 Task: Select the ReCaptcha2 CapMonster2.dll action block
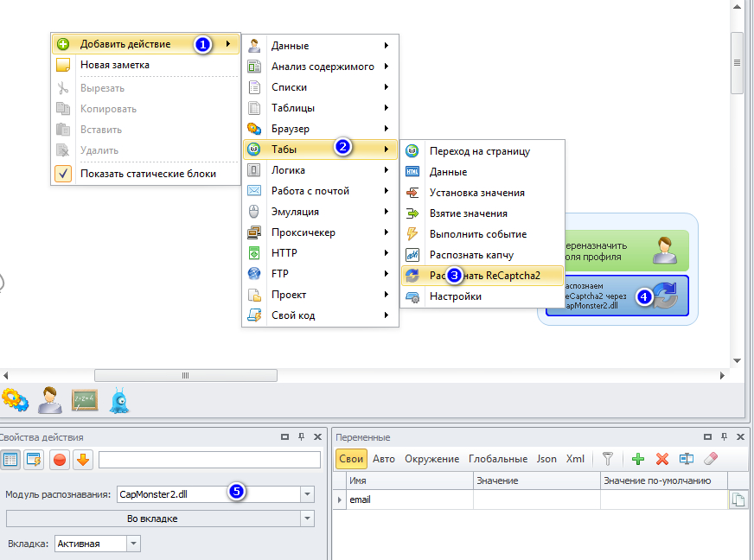pyautogui.click(x=627, y=296)
